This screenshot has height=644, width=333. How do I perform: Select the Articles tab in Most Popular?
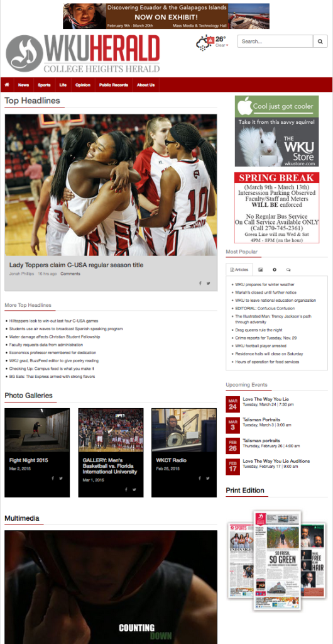click(x=239, y=270)
